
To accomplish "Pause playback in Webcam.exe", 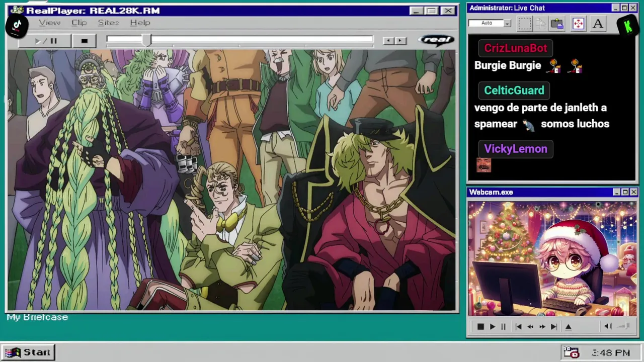I will coord(503,327).
